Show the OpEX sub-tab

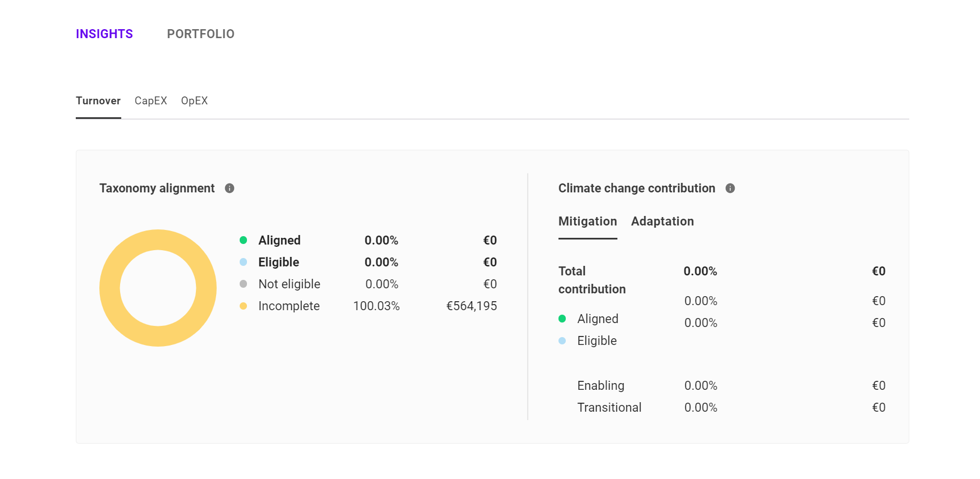194,101
